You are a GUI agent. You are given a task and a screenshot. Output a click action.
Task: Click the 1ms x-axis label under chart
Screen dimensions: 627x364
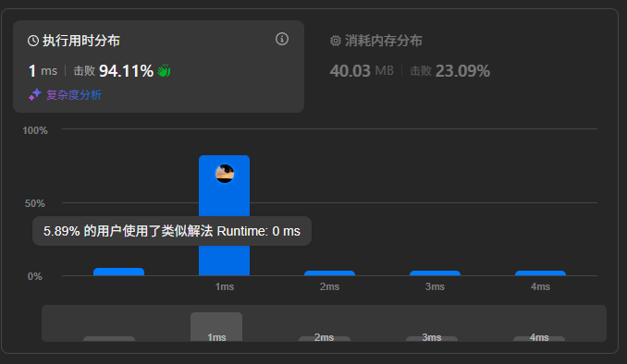point(225,286)
